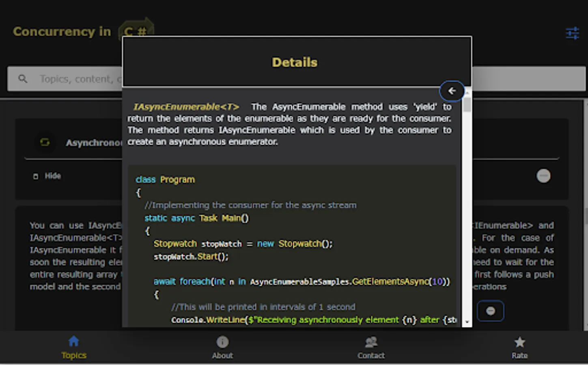
Task: Open the About tab
Action: 222,348
